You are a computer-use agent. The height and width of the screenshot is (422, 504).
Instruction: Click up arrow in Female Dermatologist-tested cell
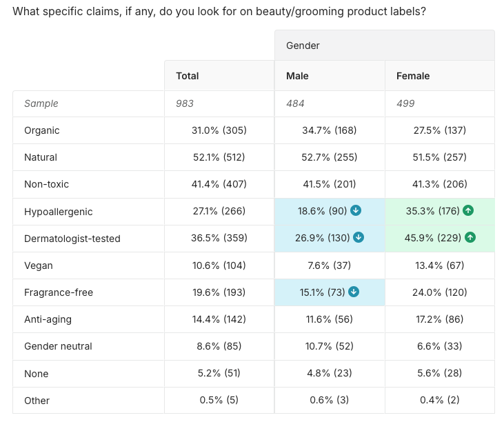pos(470,238)
